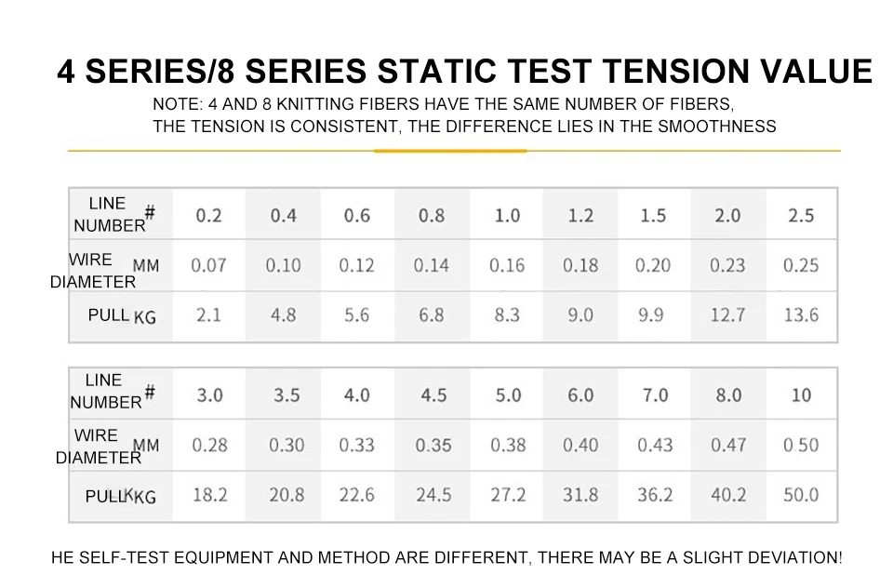893x588 pixels.
Task: Select the 50.0 pull value
Action: click(801, 495)
